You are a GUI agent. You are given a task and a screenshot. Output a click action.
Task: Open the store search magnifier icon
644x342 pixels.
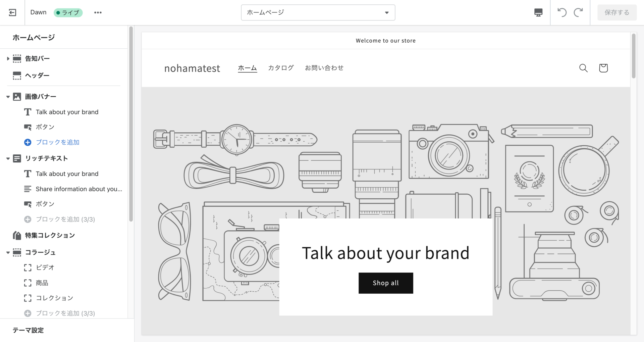pyautogui.click(x=583, y=68)
